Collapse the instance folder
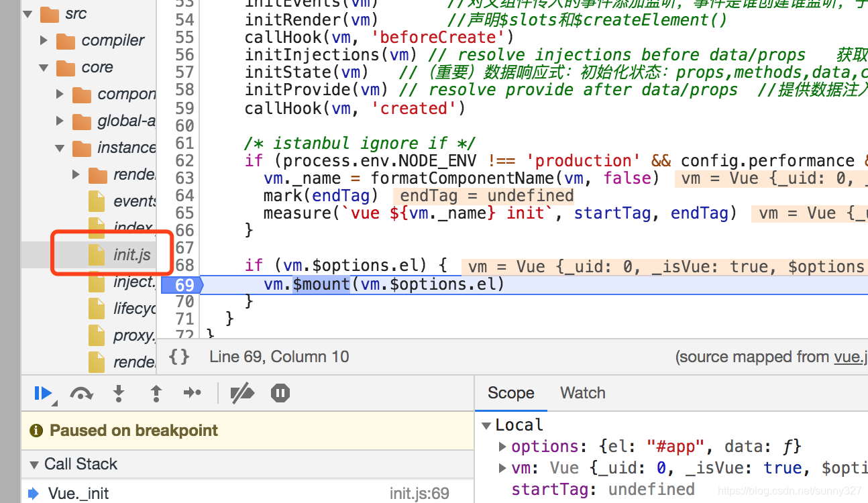 click(60, 148)
